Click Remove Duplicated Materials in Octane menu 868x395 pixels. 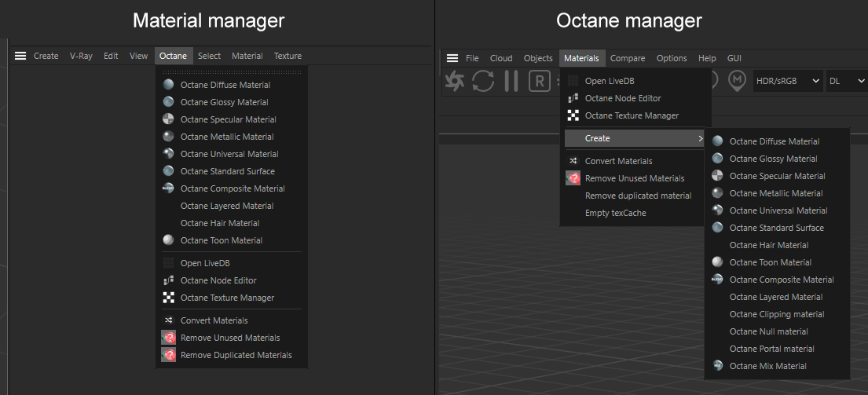(x=236, y=355)
